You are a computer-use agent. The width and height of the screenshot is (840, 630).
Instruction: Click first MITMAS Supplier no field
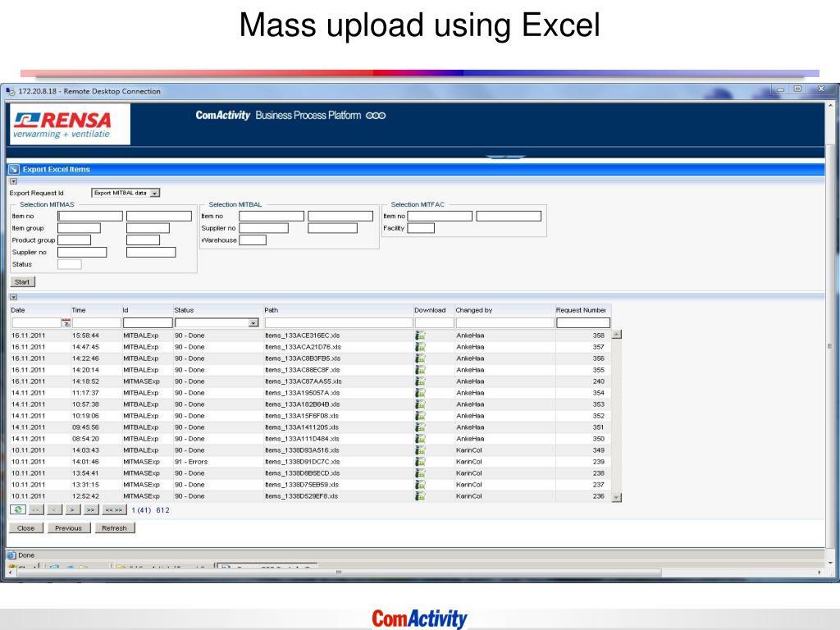pos(83,253)
